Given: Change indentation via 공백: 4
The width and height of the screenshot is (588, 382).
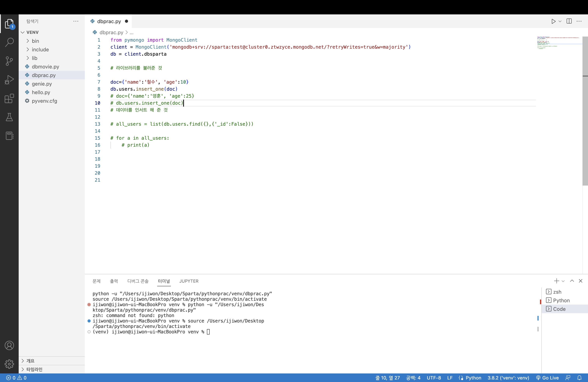Looking at the screenshot, I should pyautogui.click(x=413, y=378).
